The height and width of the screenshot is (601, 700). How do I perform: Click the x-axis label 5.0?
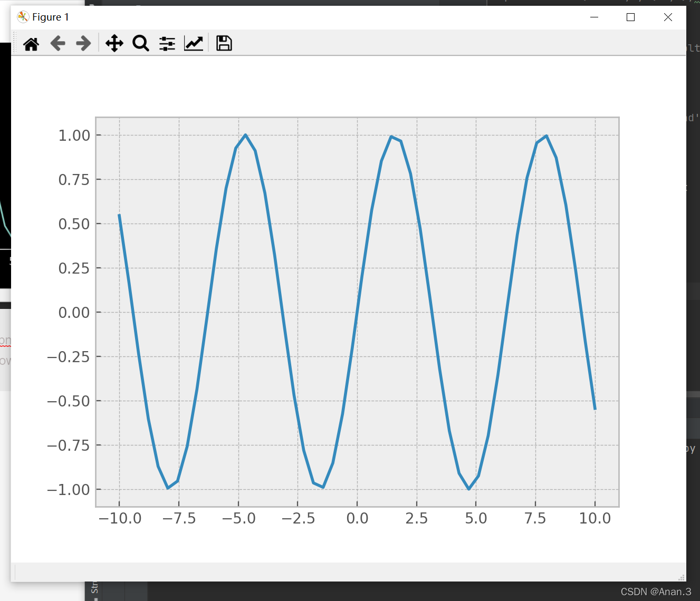click(476, 518)
